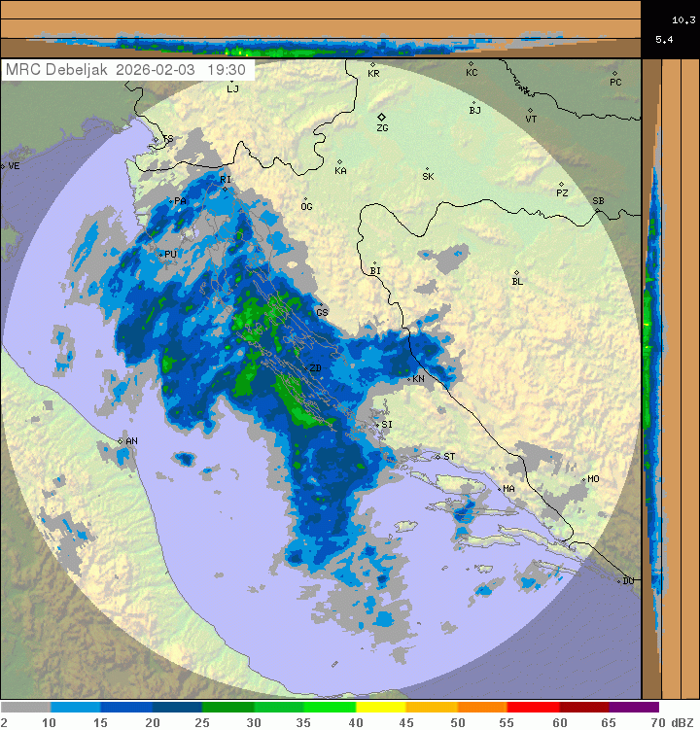700x730 pixels.
Task: Click the MRC Debeljak timestamp title
Action: click(x=125, y=70)
